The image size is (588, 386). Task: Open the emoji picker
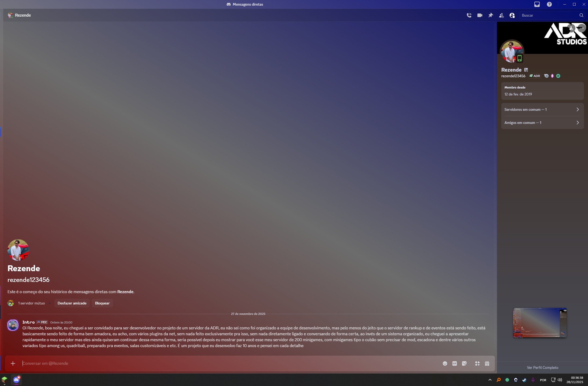pyautogui.click(x=445, y=363)
